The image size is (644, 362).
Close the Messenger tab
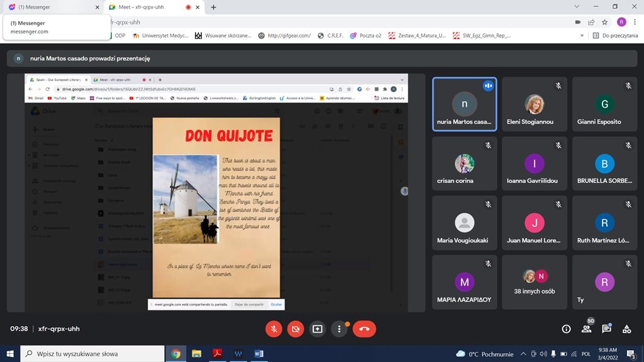click(97, 7)
